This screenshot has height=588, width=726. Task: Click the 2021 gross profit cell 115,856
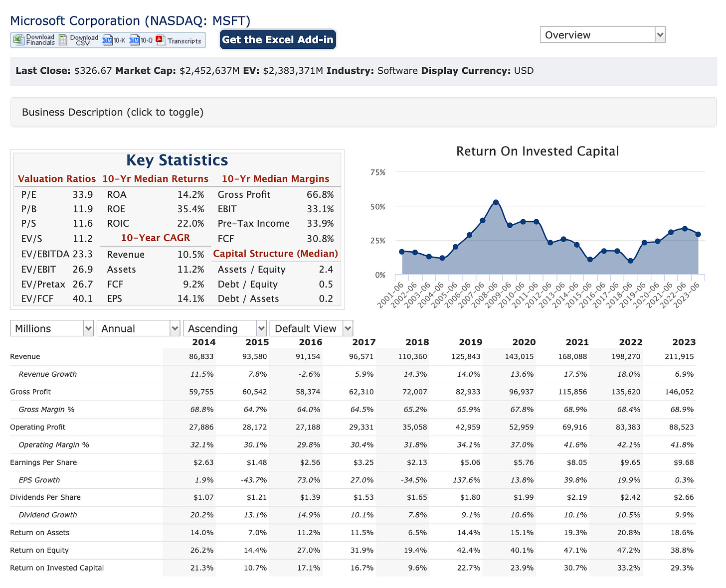point(573,392)
